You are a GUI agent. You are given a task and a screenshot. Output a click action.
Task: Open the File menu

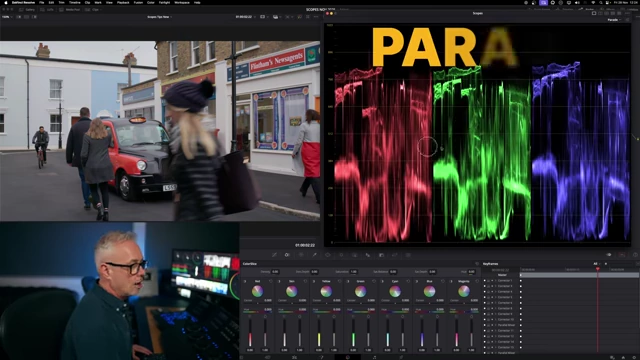coord(42,2)
